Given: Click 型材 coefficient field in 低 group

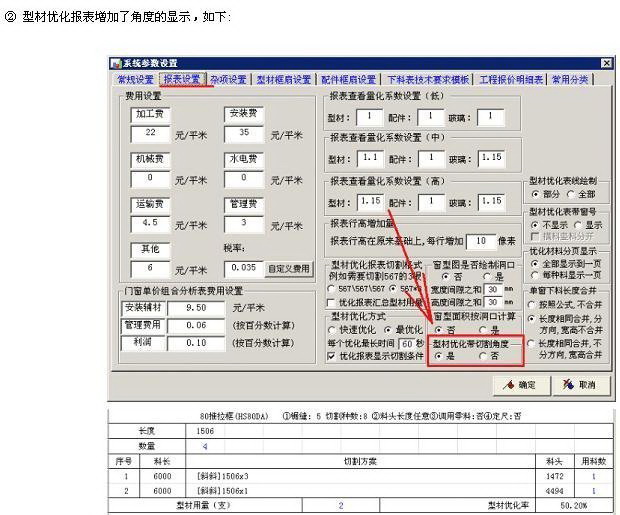Looking at the screenshot, I should click(x=370, y=117).
